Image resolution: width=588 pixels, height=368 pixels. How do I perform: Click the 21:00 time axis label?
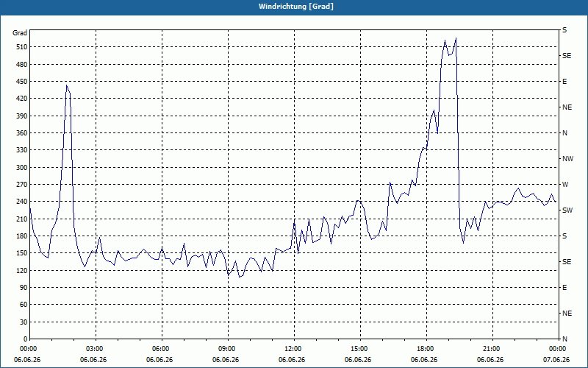(x=492, y=348)
